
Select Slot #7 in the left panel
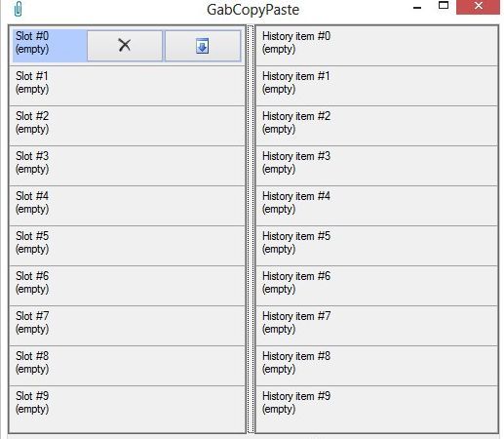click(127, 326)
